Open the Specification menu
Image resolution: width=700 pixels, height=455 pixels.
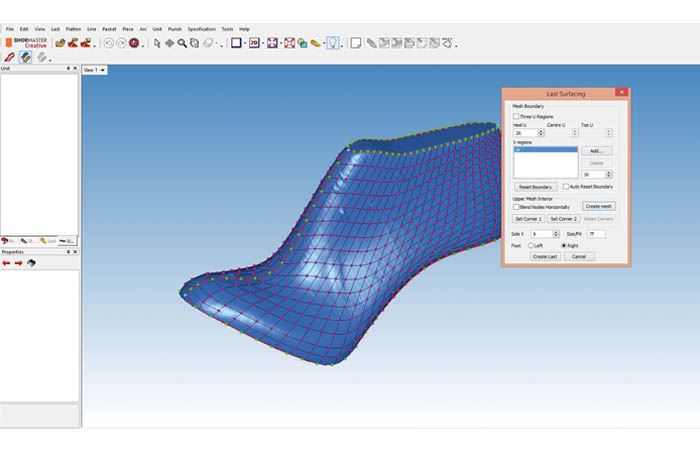pyautogui.click(x=200, y=29)
